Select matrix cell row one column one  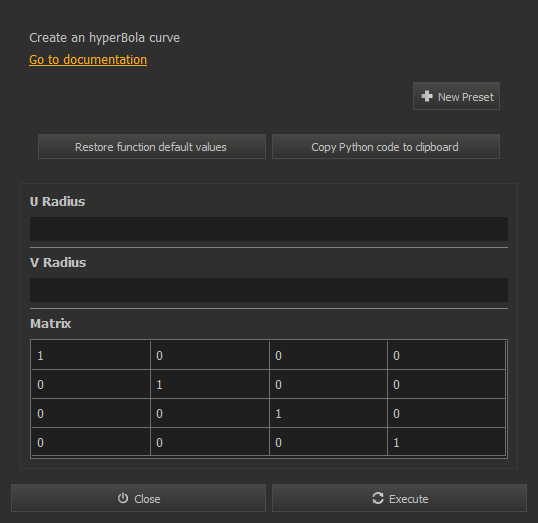[x=91, y=355]
